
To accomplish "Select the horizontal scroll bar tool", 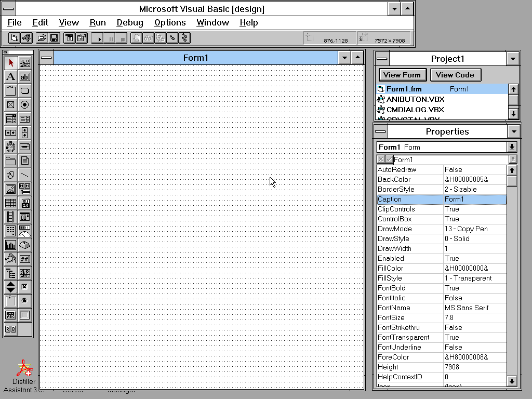I will (10, 132).
